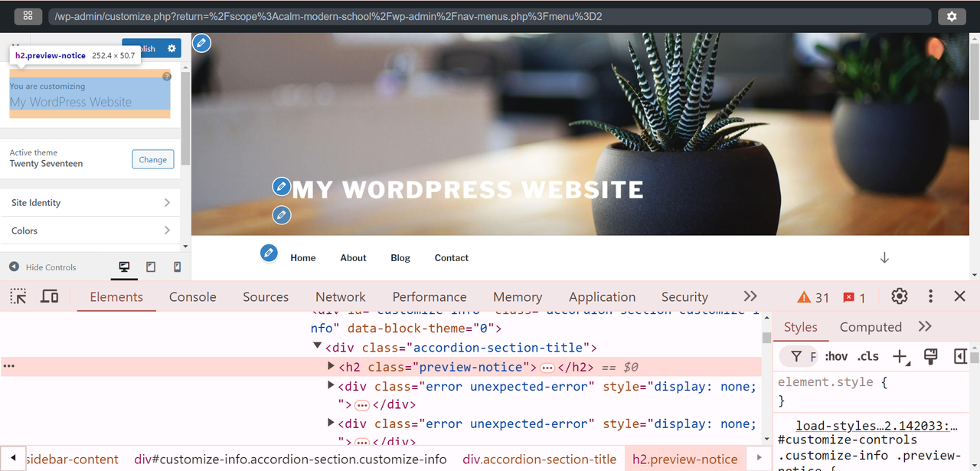The height and width of the screenshot is (471, 980).
Task: Add new style rule plus icon
Action: 900,357
